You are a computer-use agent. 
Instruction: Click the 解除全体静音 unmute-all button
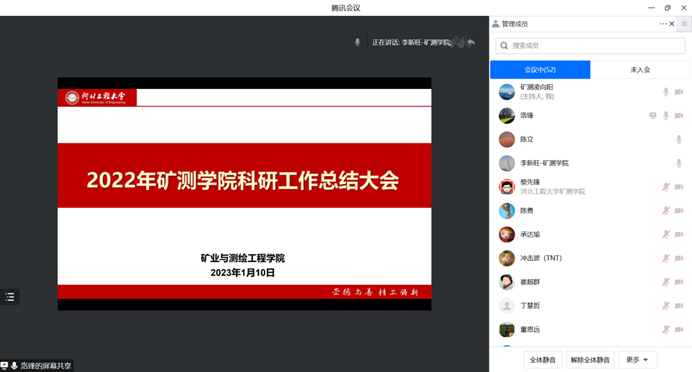(590, 360)
